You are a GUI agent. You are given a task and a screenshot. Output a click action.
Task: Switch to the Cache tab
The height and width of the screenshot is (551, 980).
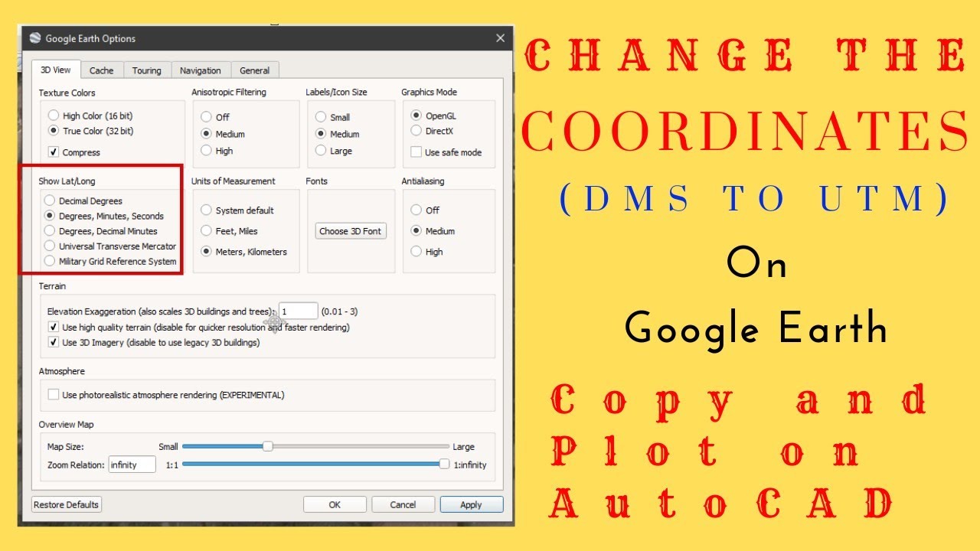pyautogui.click(x=101, y=70)
